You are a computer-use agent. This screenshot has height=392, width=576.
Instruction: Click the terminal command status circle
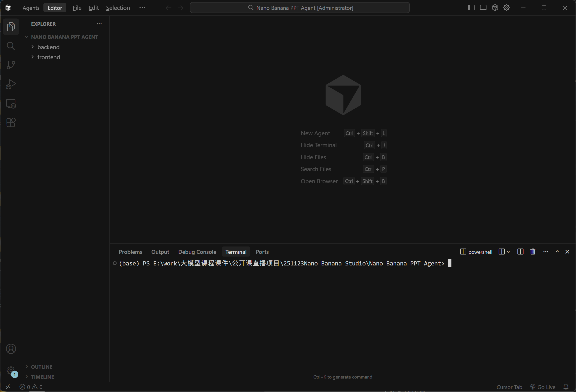(x=115, y=263)
